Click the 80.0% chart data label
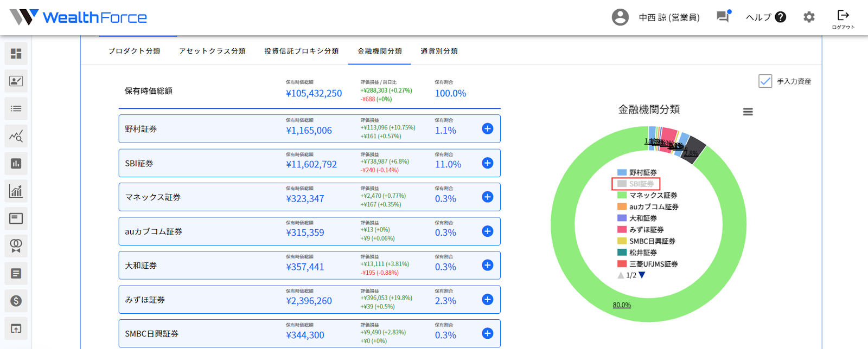Image resolution: width=868 pixels, height=349 pixels. click(x=622, y=305)
